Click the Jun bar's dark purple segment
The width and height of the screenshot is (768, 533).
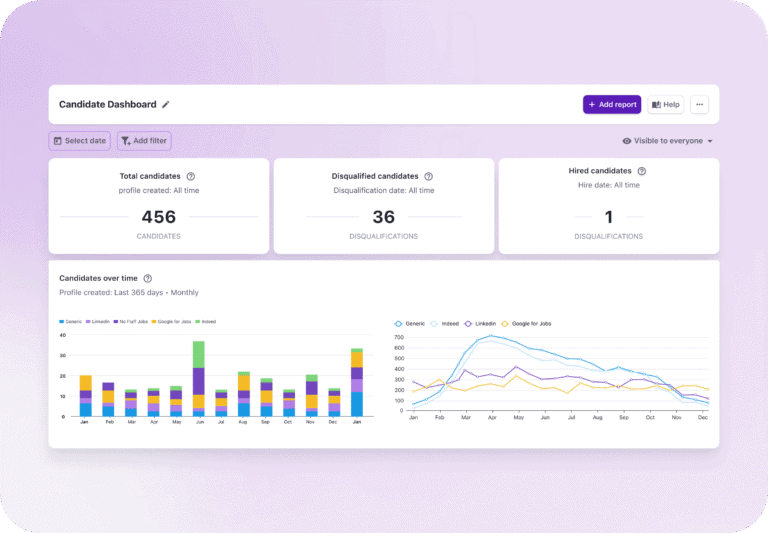198,381
